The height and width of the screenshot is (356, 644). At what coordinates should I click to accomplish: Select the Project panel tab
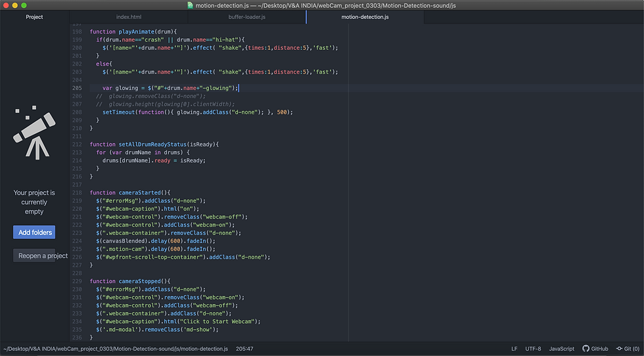(34, 17)
